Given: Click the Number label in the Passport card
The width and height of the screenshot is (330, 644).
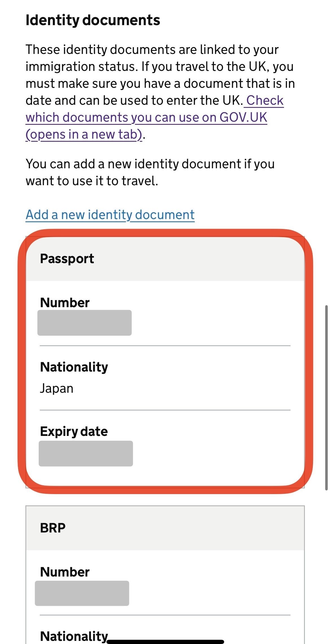Looking at the screenshot, I should 65,303.
